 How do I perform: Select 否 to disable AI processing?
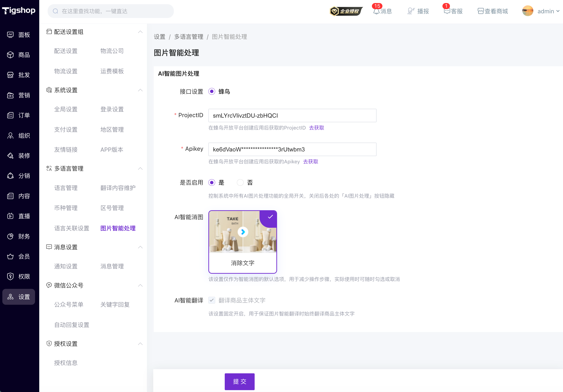coord(240,183)
